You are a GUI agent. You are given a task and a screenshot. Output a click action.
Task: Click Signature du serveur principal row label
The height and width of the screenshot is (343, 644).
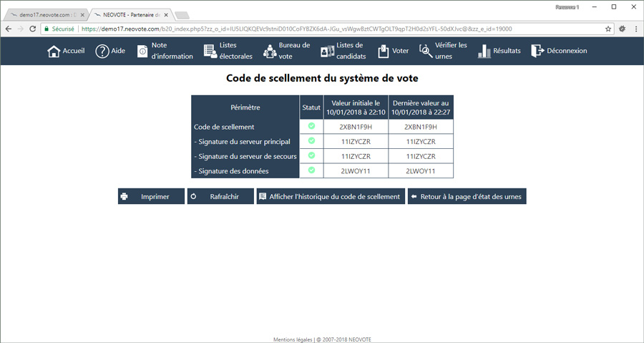(243, 142)
